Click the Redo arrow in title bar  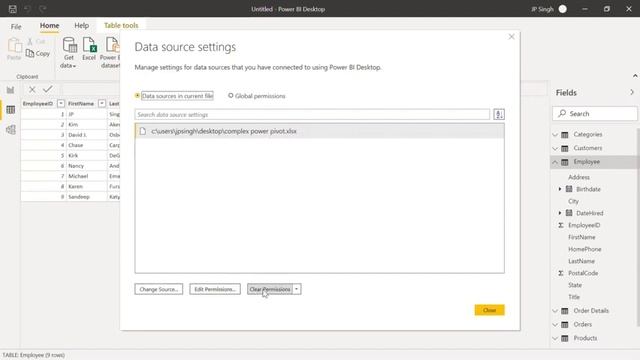[x=42, y=9]
